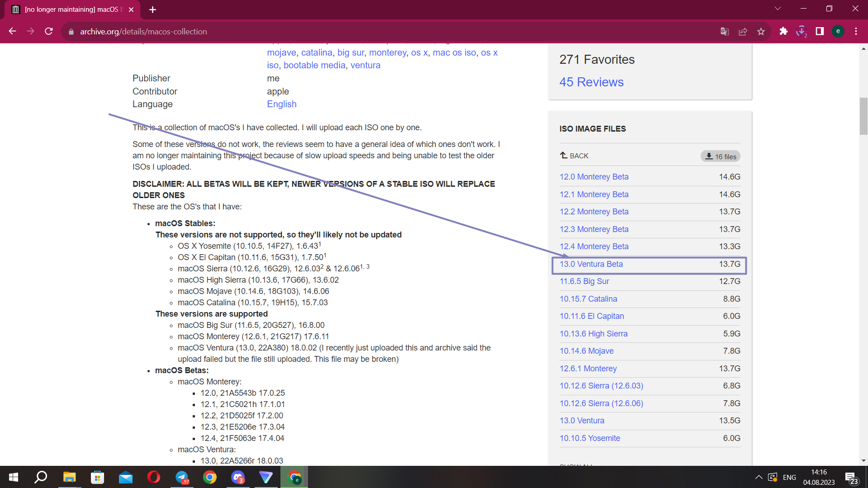
Task: Download 12.1 Monterey Beta ISO
Action: [x=594, y=194]
